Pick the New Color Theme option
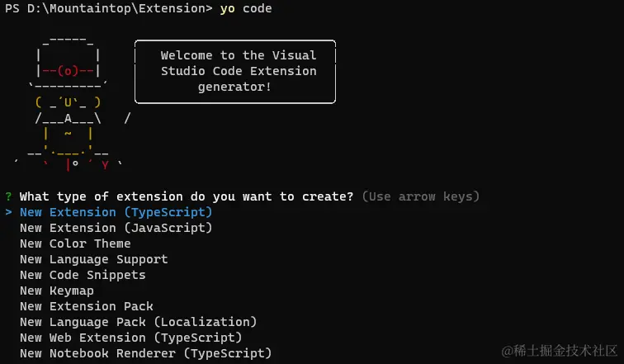This screenshot has width=624, height=364. tap(75, 243)
